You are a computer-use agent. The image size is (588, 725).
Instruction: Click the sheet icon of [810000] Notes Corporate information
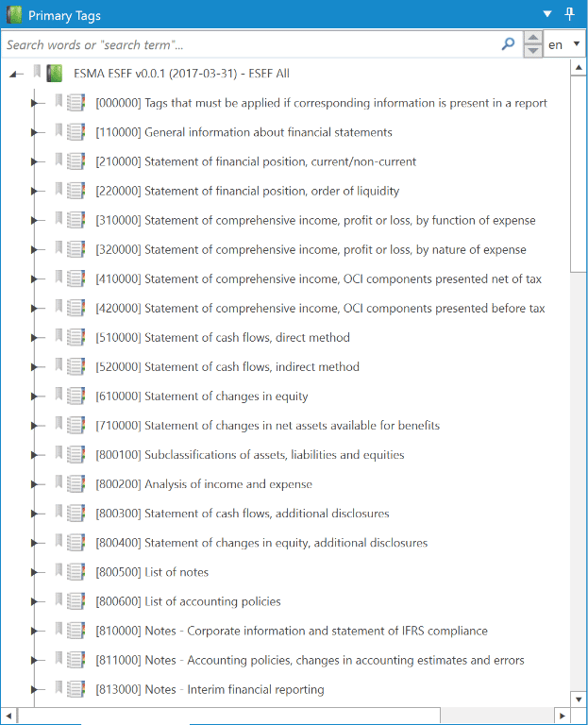point(76,631)
